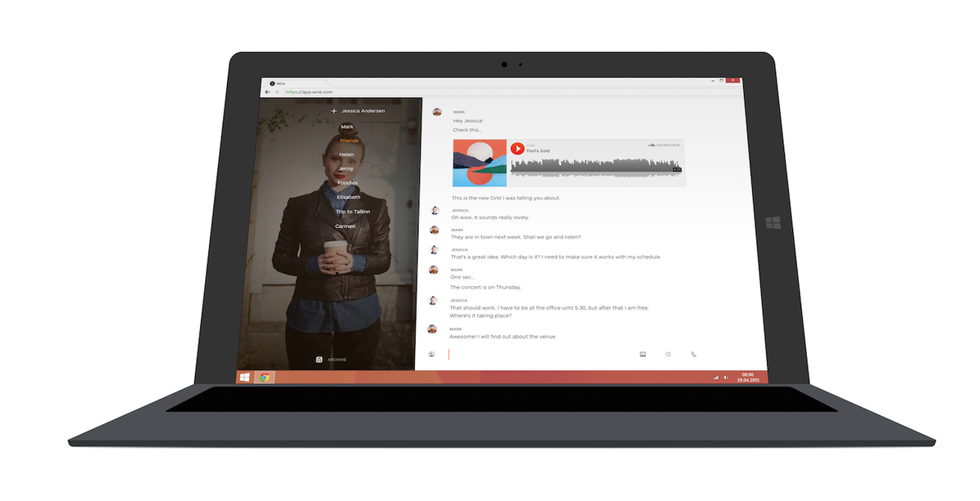Go back in the browser
980x501 pixels.
pyautogui.click(x=267, y=92)
